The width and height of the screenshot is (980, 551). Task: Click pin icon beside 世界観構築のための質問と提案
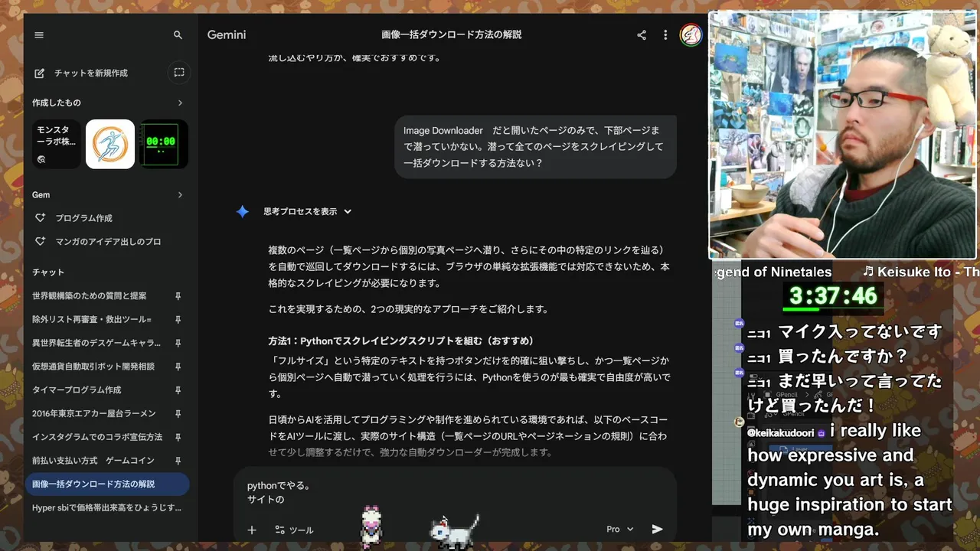(x=178, y=296)
